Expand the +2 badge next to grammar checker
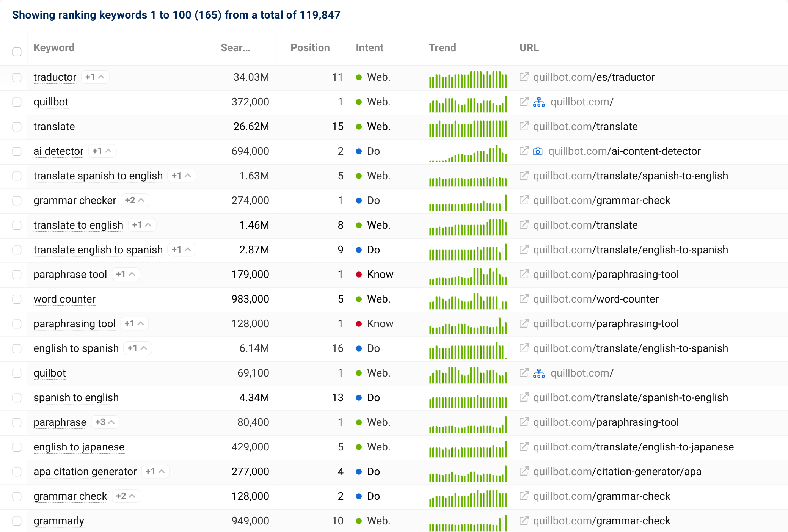 [135, 200]
